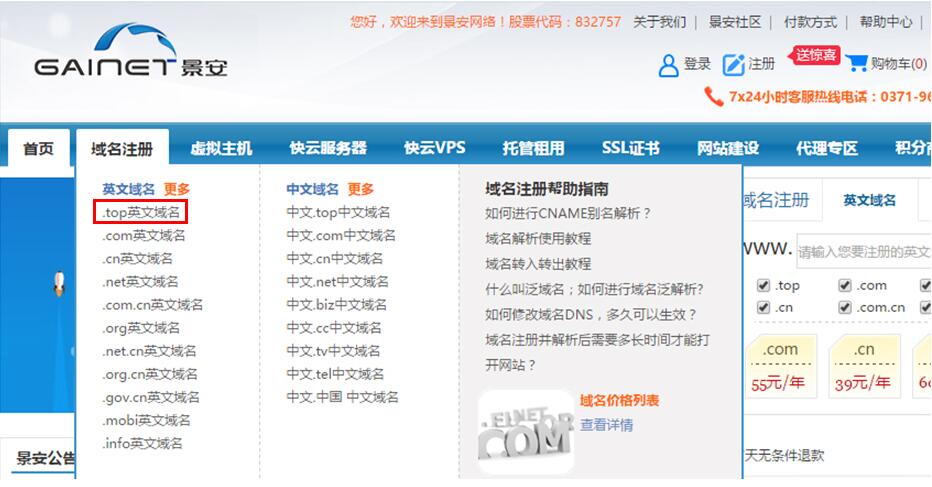Click the 送惊喜 promo badge

tap(816, 55)
